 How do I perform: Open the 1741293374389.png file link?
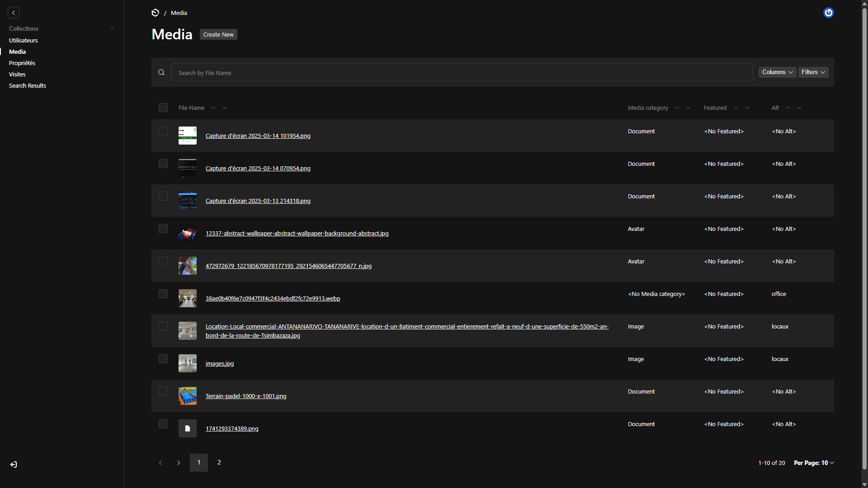232,428
